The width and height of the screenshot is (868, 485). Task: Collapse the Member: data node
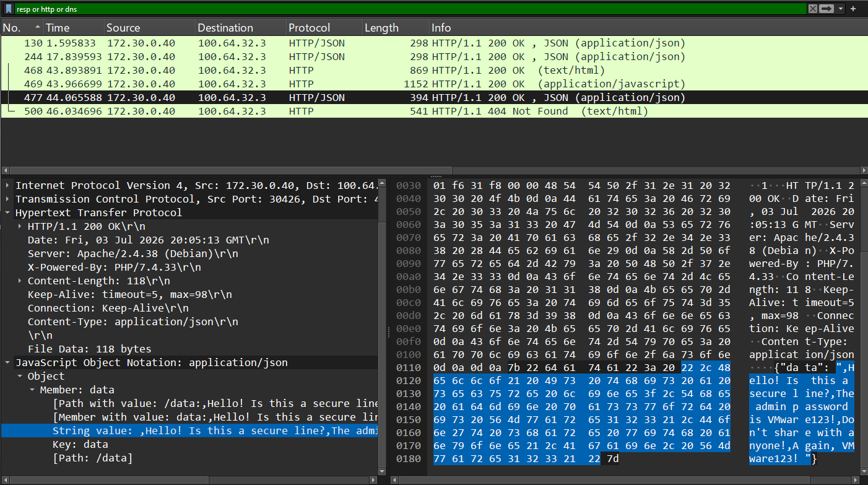point(32,390)
